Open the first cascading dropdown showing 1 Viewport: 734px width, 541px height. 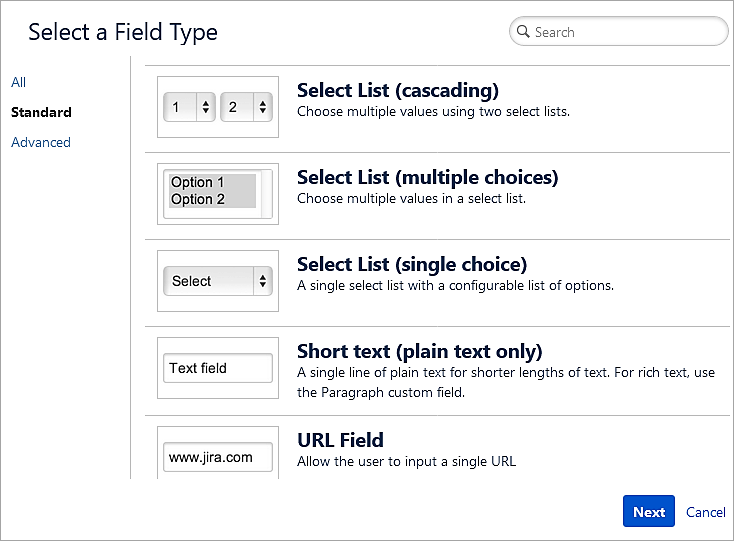[190, 107]
